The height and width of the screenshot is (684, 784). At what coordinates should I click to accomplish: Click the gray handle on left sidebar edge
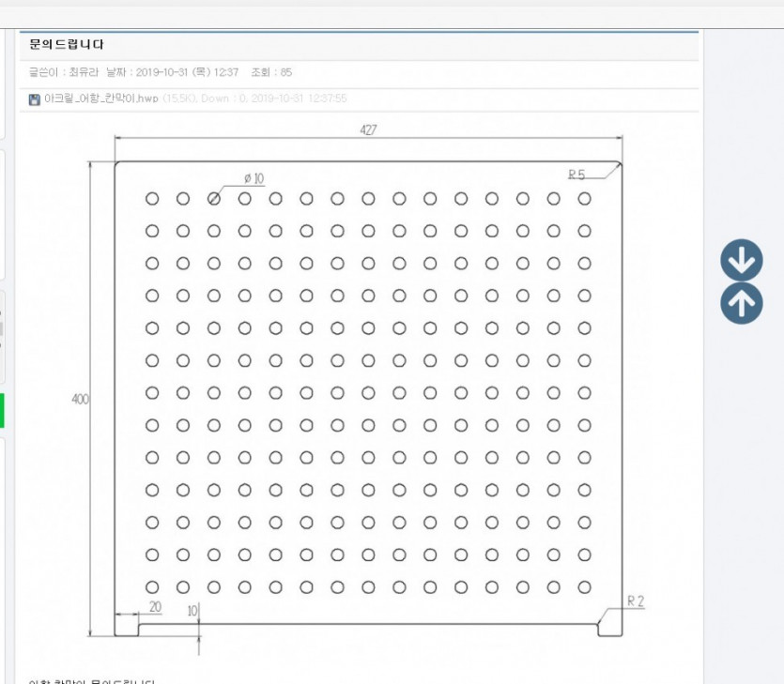coord(2,328)
